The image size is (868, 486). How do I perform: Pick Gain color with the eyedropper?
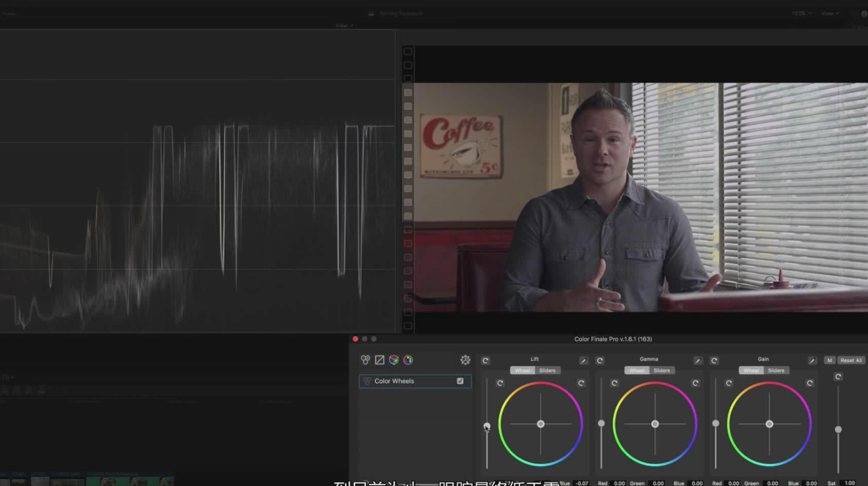[x=812, y=360]
